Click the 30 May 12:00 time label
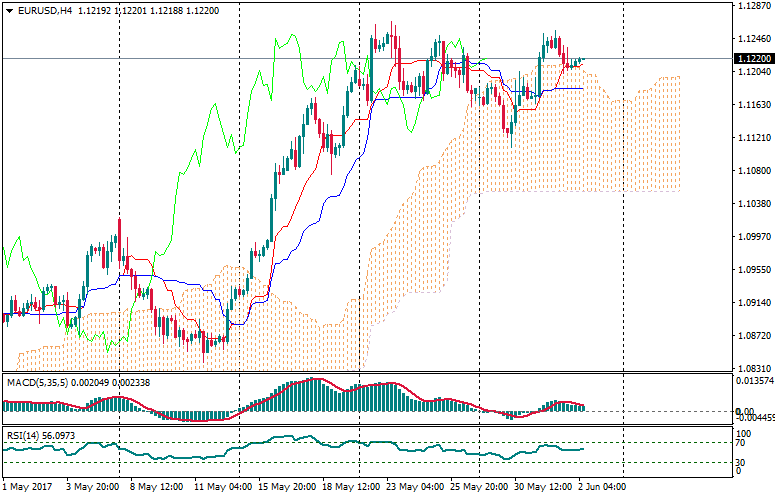This screenshot has width=775, height=498. point(543,488)
